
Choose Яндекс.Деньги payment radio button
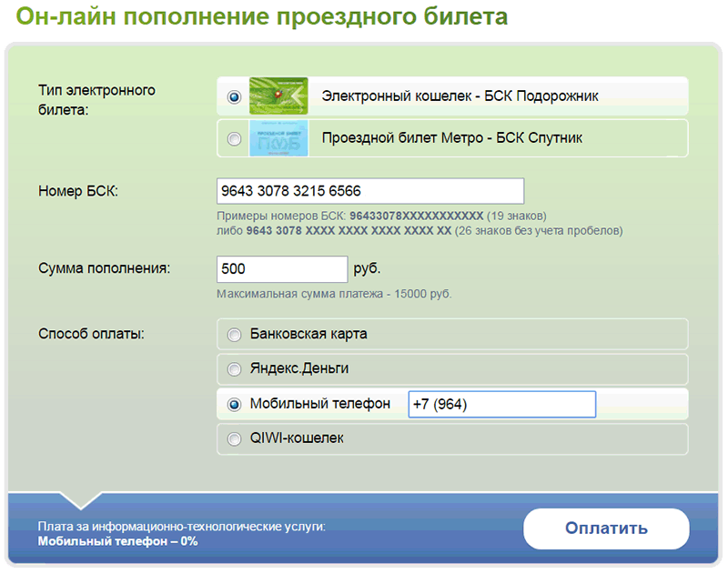235,369
